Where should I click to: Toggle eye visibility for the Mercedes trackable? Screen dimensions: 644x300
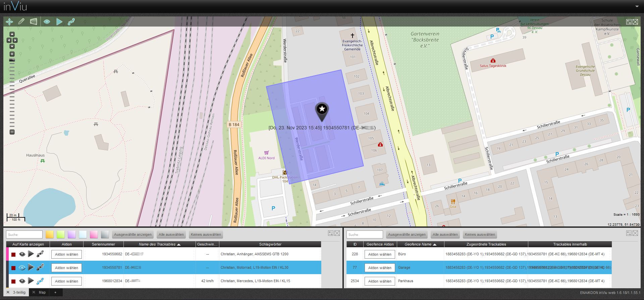tap(22, 281)
